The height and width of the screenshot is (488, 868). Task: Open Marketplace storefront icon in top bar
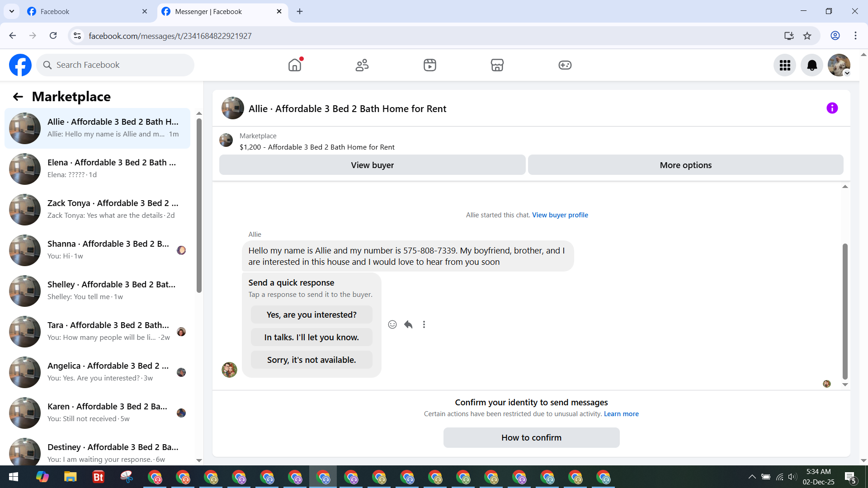click(497, 65)
